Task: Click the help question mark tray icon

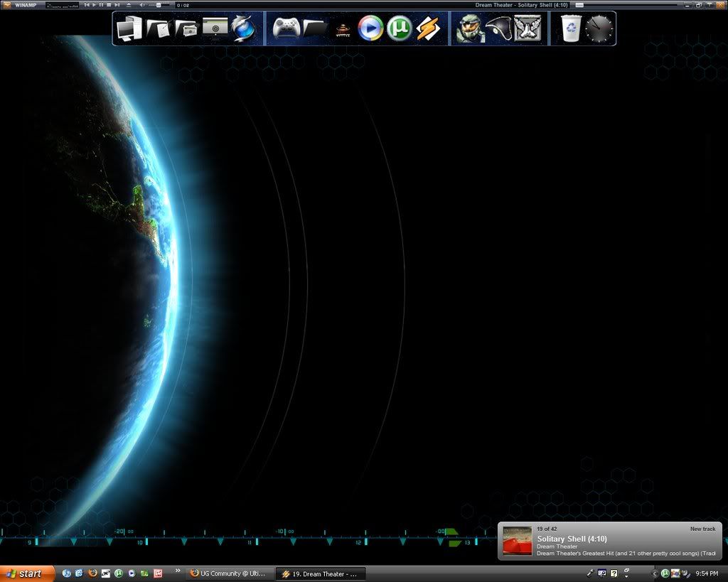Action: tap(614, 574)
